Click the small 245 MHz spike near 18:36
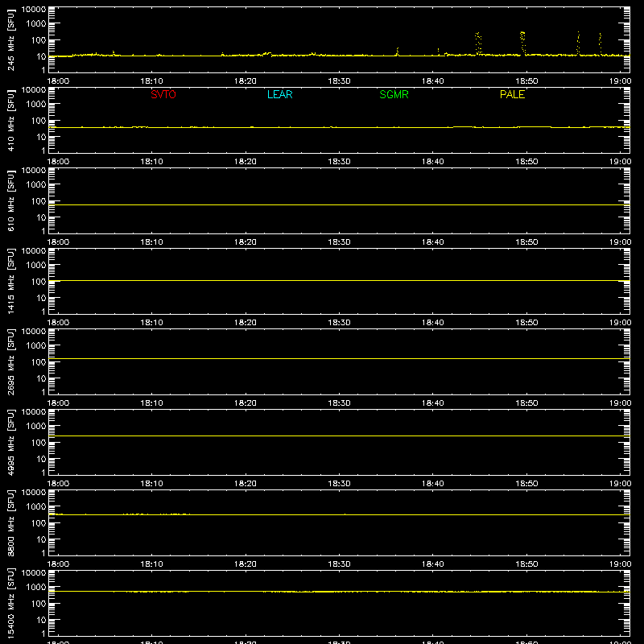The image size is (644, 644). [x=397, y=52]
